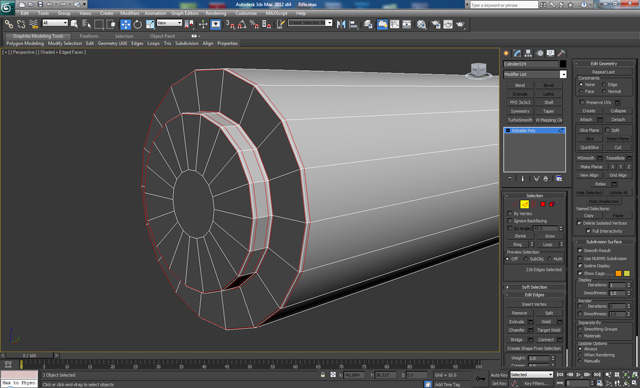Expand the Soft Selection rollout
This screenshot has width=640, height=388.
534,287
